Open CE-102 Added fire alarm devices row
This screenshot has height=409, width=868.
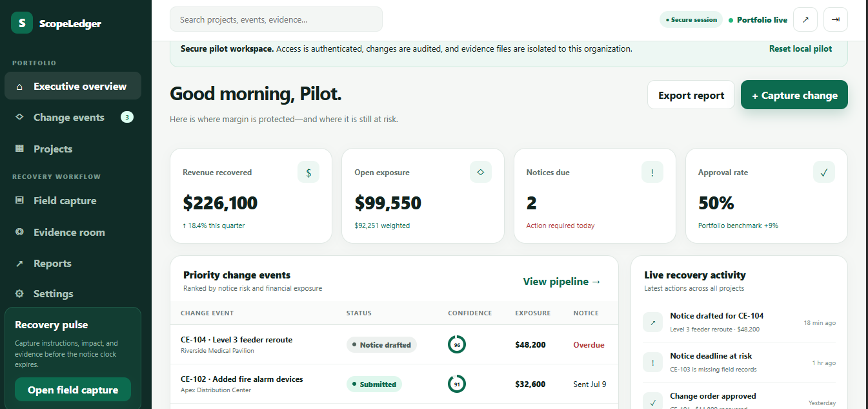pyautogui.click(x=394, y=384)
